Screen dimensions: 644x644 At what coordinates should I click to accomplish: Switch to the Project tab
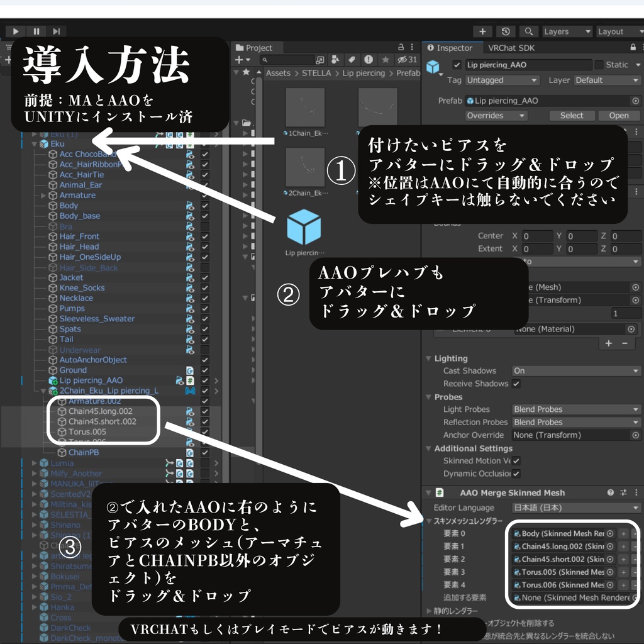pyautogui.click(x=254, y=48)
